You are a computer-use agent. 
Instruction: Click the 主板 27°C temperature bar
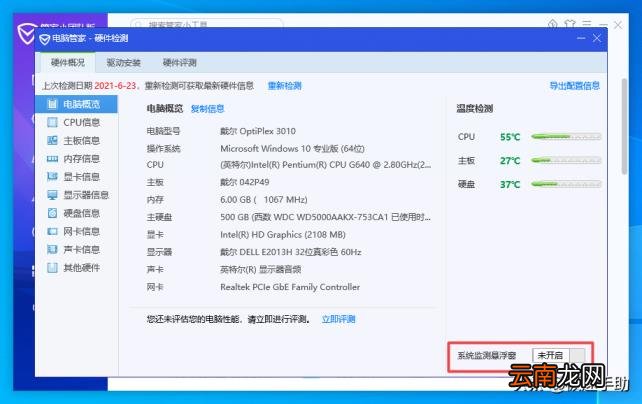[566, 160]
